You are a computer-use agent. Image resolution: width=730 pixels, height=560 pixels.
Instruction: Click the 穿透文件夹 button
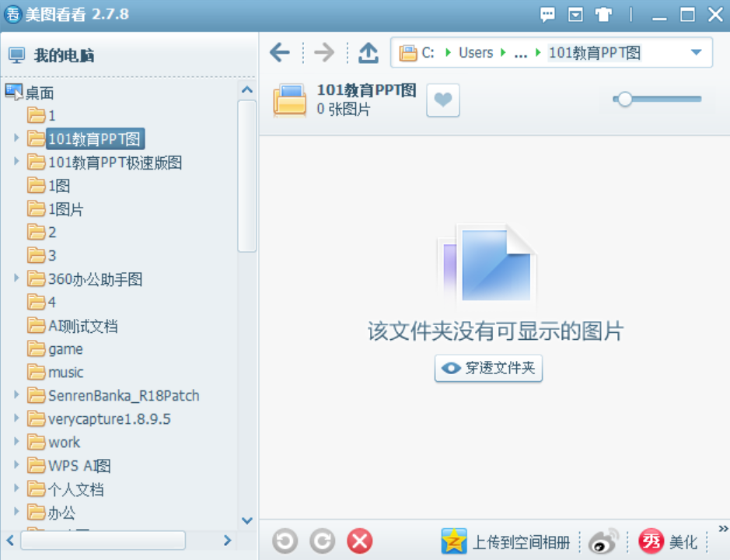coord(488,369)
